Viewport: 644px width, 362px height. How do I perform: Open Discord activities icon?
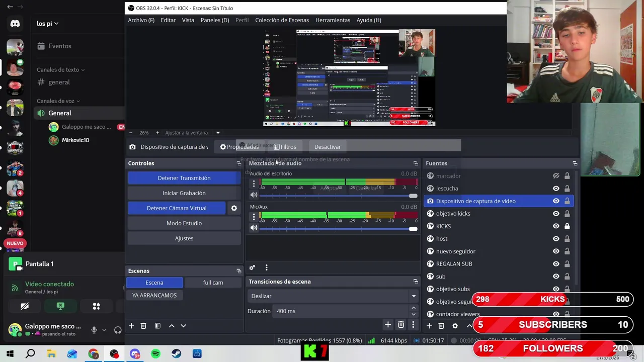point(97,306)
